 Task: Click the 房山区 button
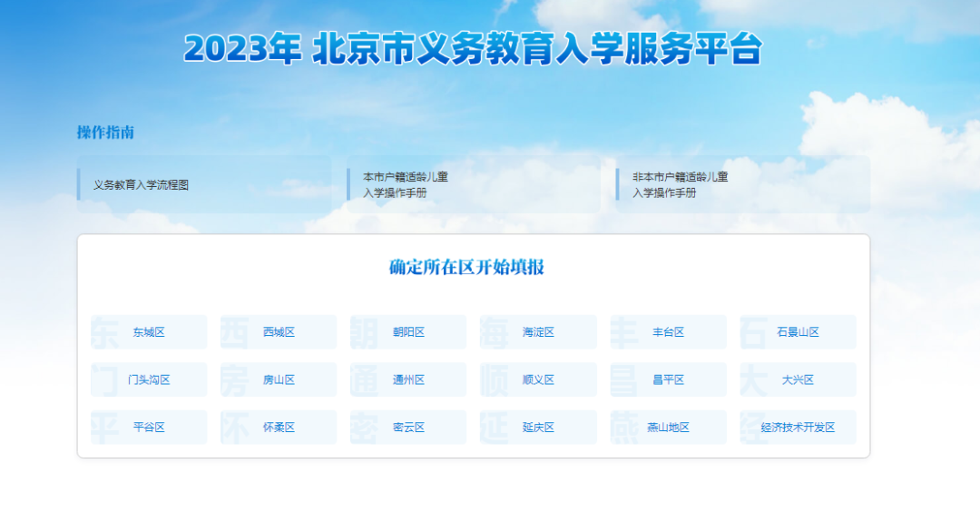pyautogui.click(x=279, y=379)
